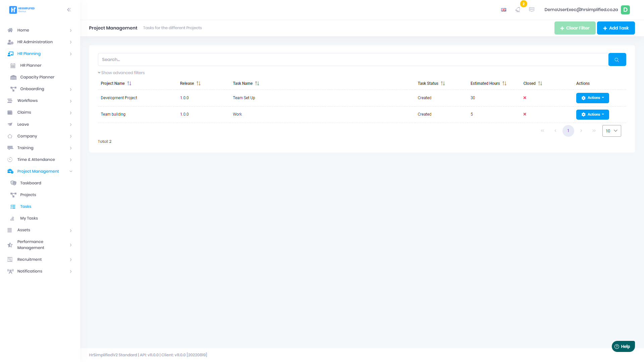Sort by Task Status column arrows
Viewport: 644px width, 362px height.
click(x=443, y=83)
